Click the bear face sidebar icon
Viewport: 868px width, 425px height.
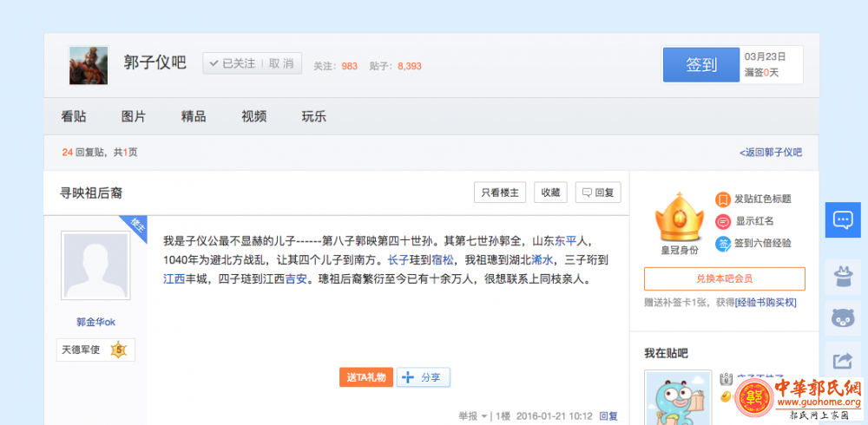[x=842, y=318]
